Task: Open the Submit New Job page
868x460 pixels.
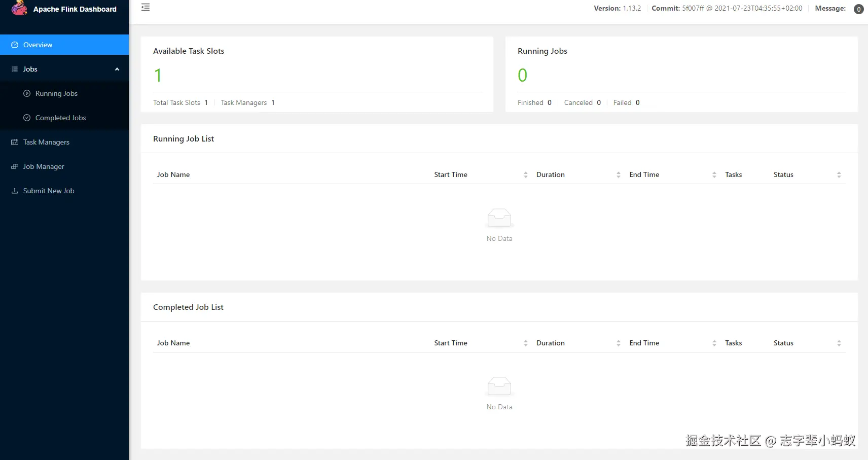Action: (x=49, y=191)
